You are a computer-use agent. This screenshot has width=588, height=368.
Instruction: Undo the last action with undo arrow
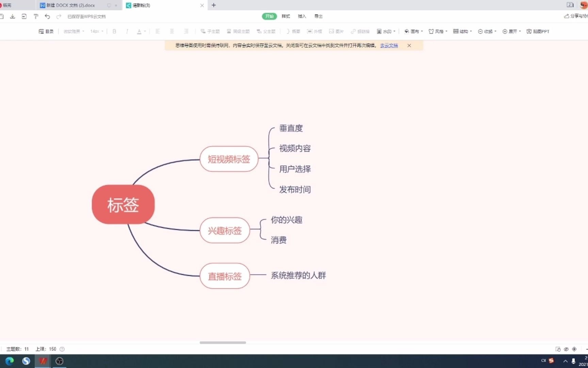47,16
